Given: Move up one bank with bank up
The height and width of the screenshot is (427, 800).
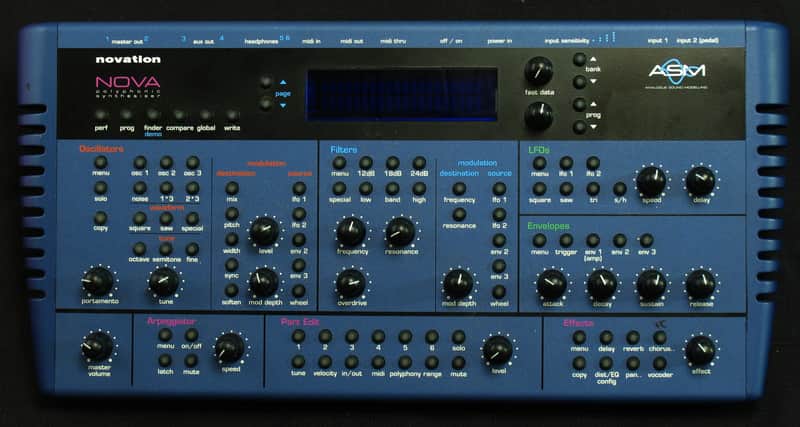Looking at the screenshot, I should [x=579, y=59].
